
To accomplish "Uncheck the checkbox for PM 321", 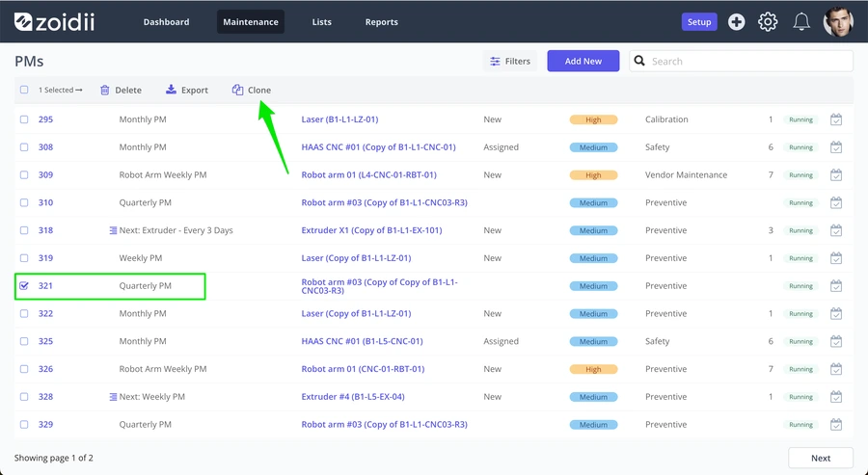I will [x=24, y=286].
